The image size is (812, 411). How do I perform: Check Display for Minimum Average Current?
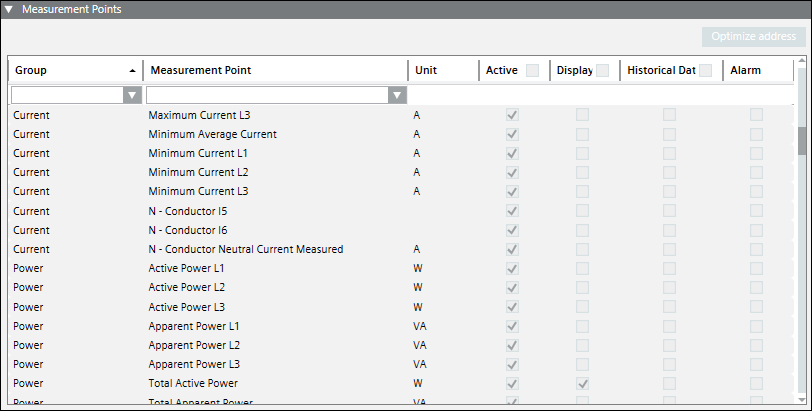[x=582, y=134]
